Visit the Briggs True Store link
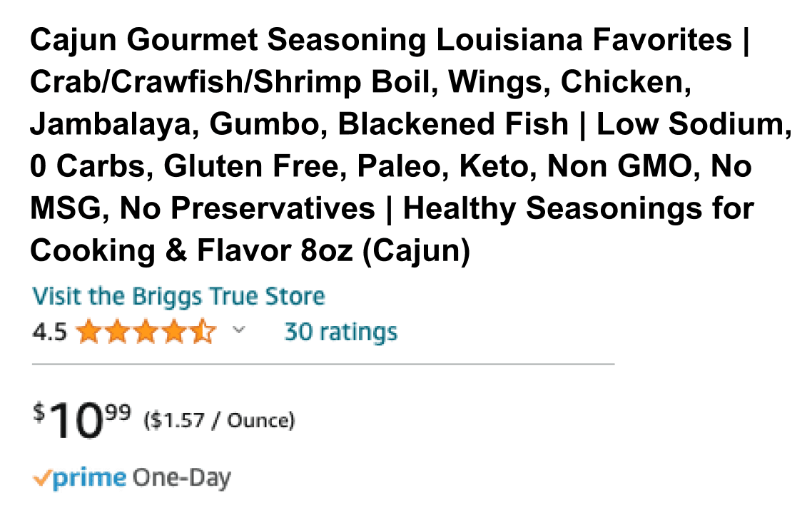This screenshot has height=525, width=812. (178, 296)
